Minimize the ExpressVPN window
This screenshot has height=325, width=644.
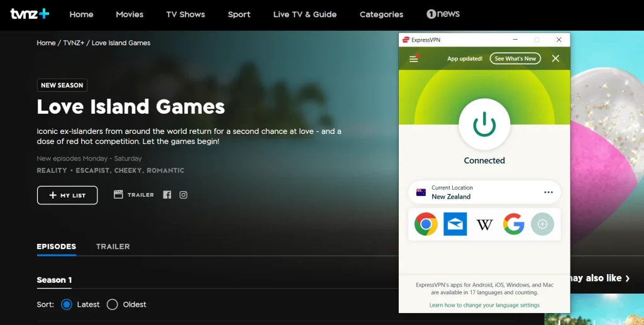(515, 40)
